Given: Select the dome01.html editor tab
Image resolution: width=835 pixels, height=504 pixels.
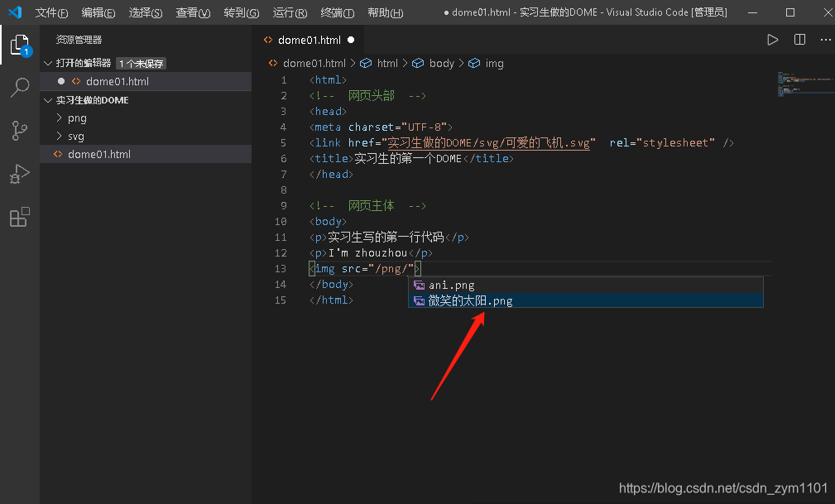Looking at the screenshot, I should [309, 40].
